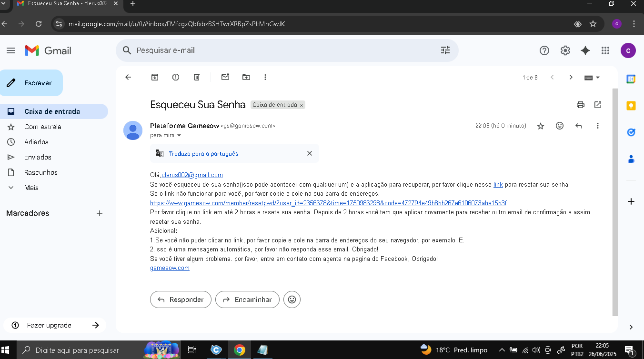This screenshot has height=359, width=644.
Task: Open Gmail settings gear
Action: (565, 50)
